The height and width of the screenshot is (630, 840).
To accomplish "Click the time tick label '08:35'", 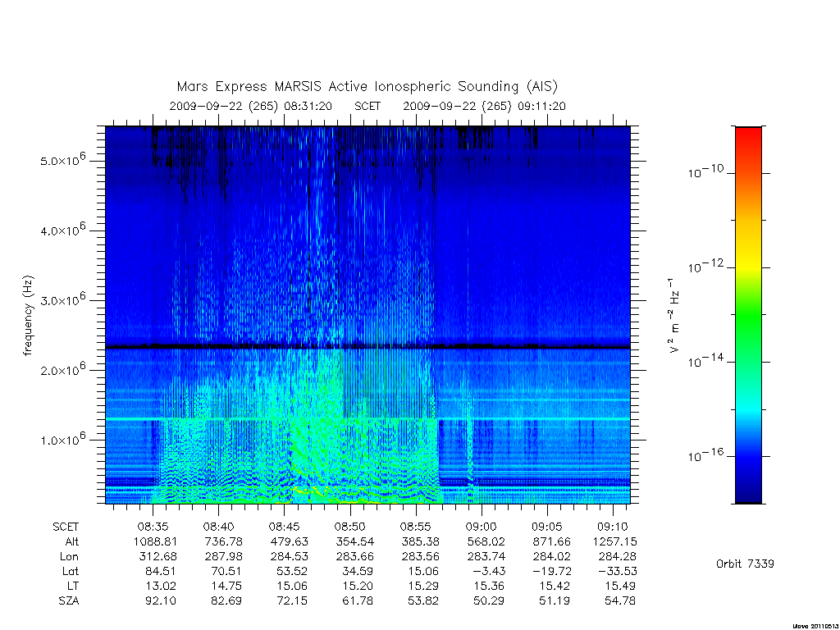I will pos(153,527).
